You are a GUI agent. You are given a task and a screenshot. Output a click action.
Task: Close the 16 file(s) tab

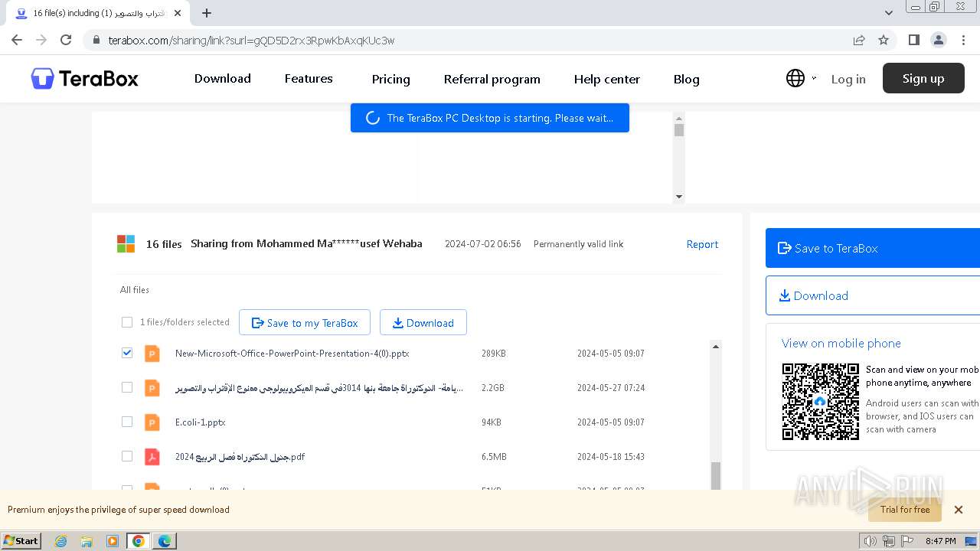pyautogui.click(x=178, y=13)
